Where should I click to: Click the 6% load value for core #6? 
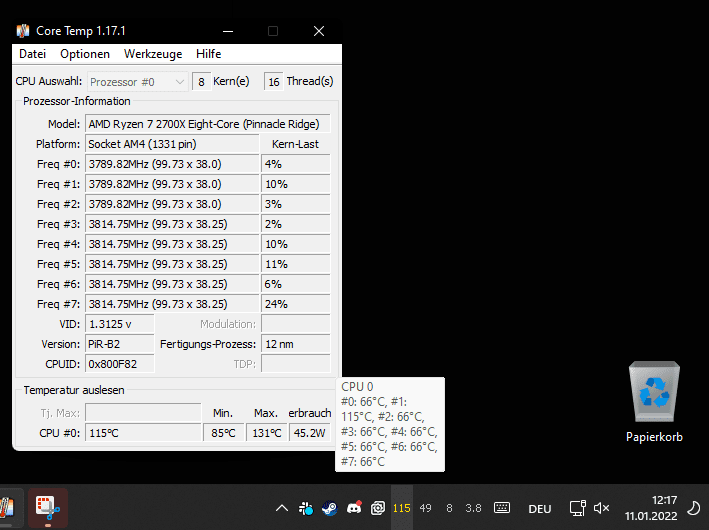(296, 284)
